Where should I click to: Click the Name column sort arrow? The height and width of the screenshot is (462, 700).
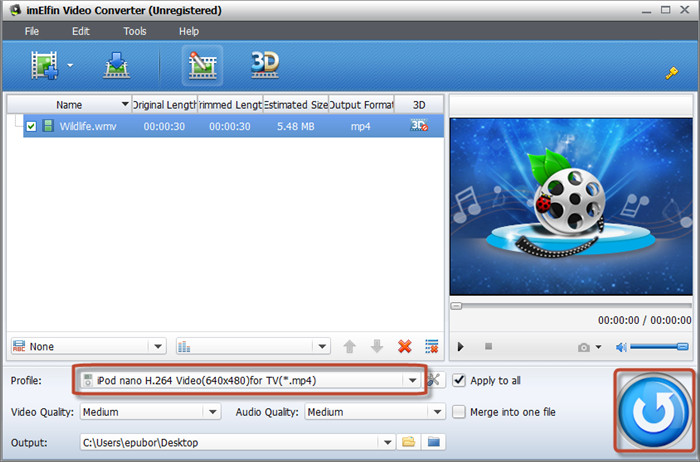[x=125, y=104]
